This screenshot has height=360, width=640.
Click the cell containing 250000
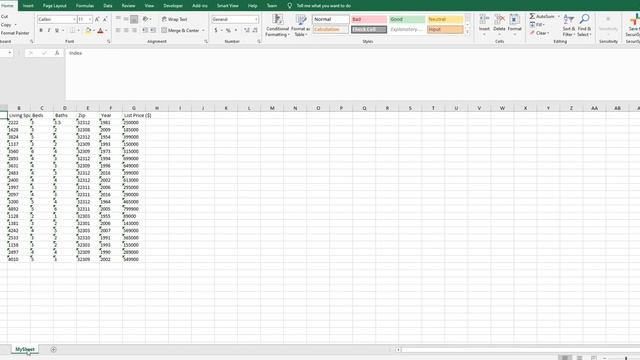pos(133,122)
